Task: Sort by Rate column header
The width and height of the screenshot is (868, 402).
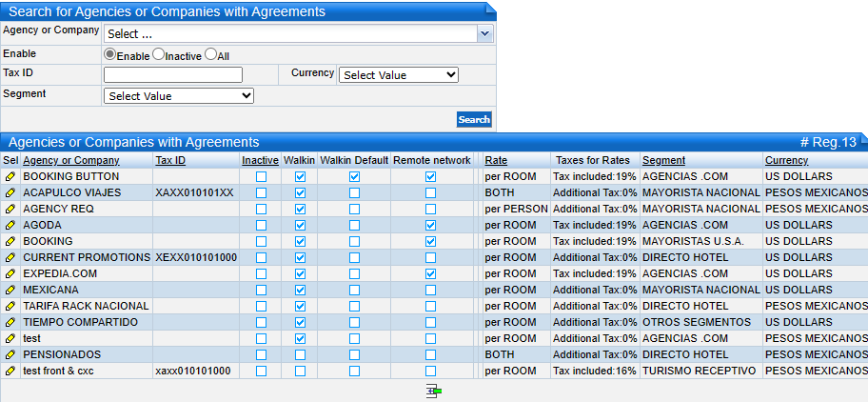Action: coord(496,161)
